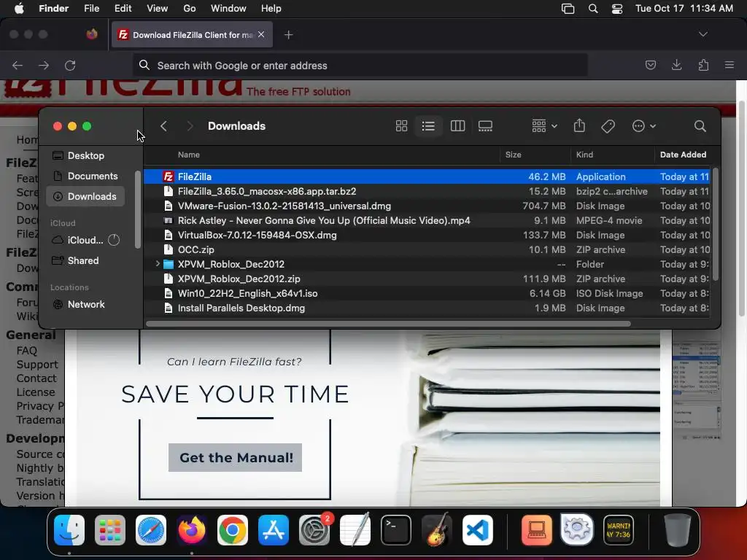Viewport: 747px width, 560px height.
Task: Open Network in Finder sidebar
Action: 86,304
